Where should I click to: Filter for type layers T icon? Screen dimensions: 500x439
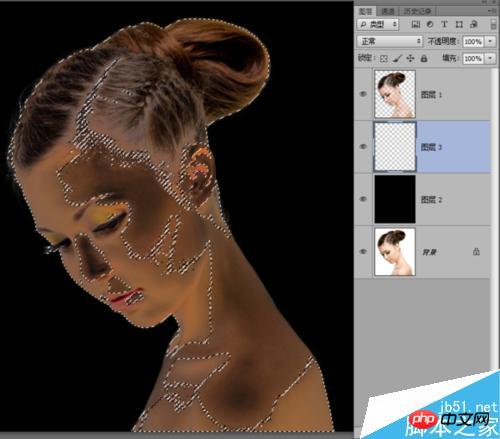(x=444, y=24)
